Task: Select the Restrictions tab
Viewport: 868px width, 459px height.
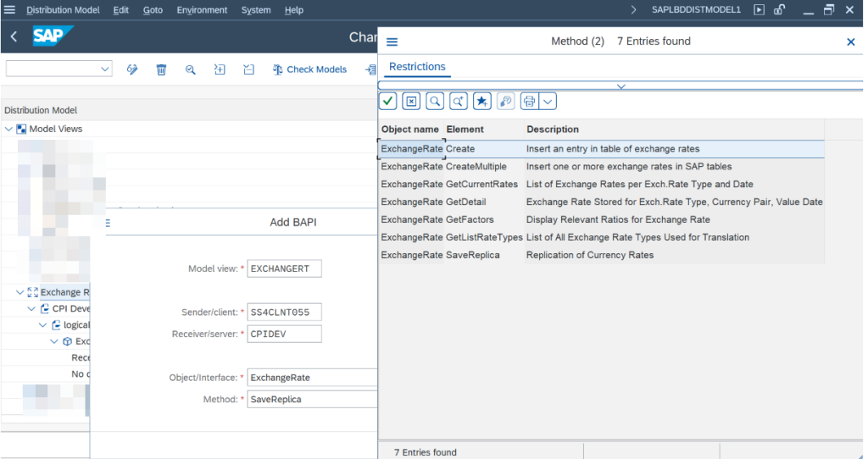Action: point(417,67)
